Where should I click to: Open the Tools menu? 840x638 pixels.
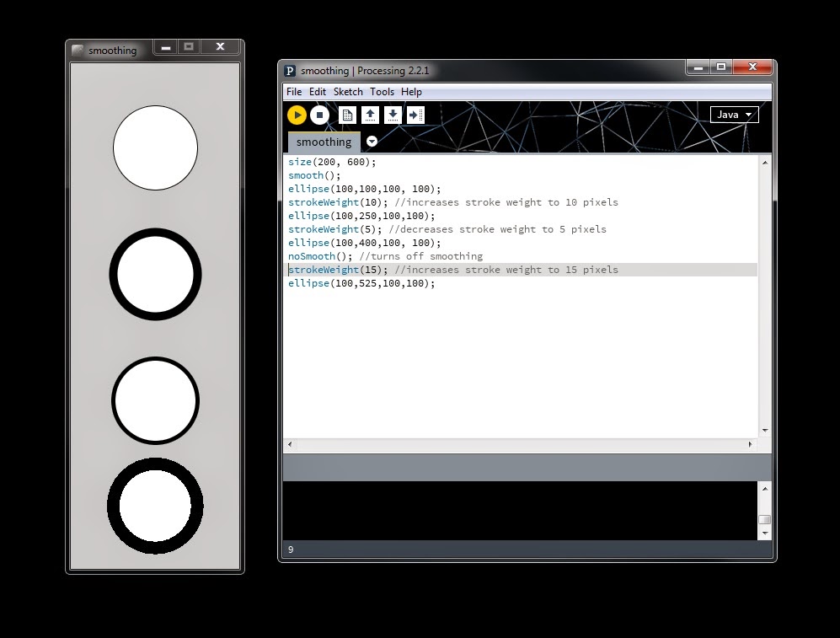[x=382, y=92]
